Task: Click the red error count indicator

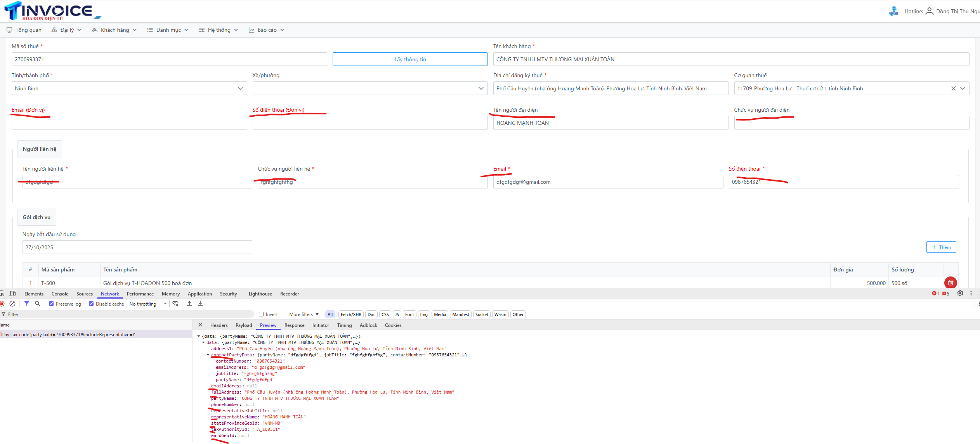Action: pyautogui.click(x=936, y=294)
